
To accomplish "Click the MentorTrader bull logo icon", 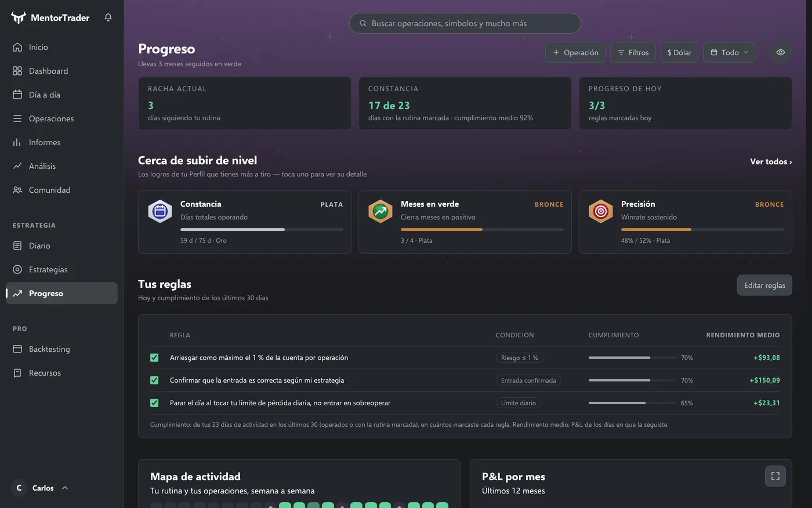I will tap(19, 17).
